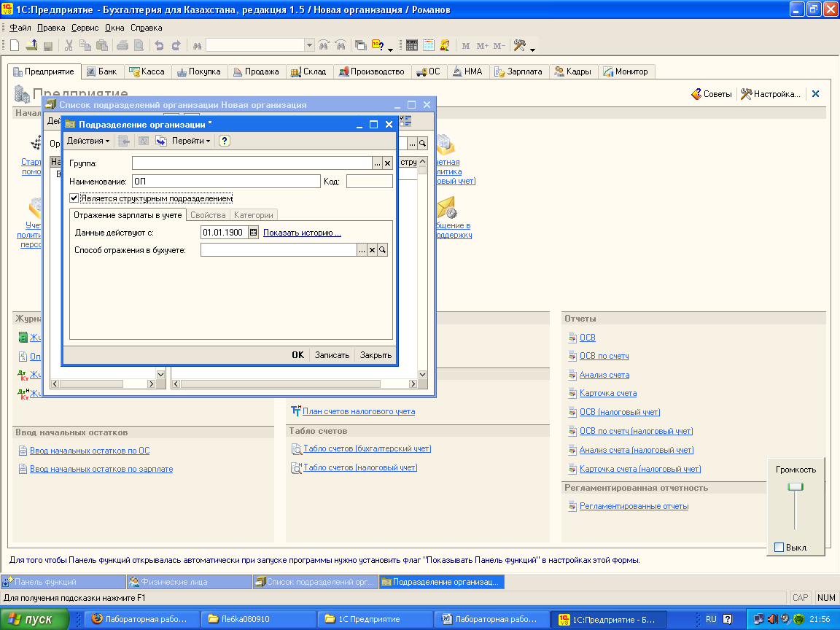The image size is (840, 630).
Task: Open the Файл menu
Action: (x=20, y=28)
